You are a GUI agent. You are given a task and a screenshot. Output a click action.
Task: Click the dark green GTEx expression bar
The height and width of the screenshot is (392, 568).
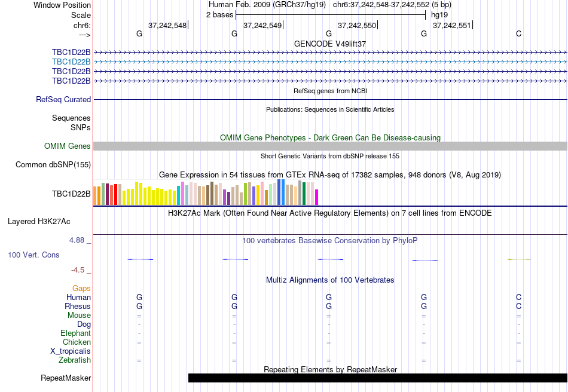(x=304, y=194)
